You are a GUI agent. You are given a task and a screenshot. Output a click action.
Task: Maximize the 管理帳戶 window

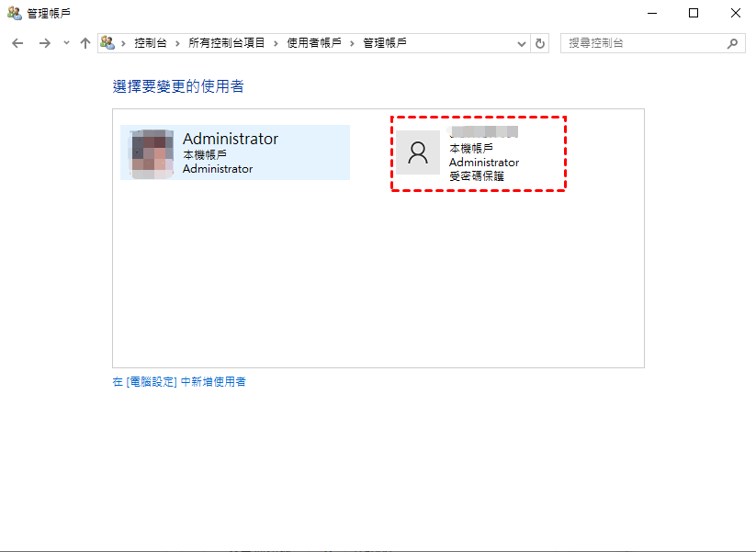click(x=694, y=13)
